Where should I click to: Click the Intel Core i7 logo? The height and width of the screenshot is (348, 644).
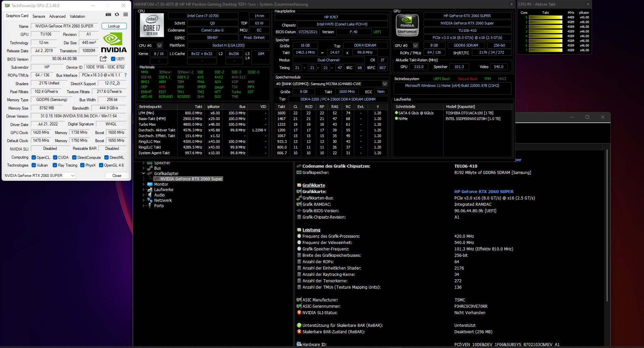152,25
